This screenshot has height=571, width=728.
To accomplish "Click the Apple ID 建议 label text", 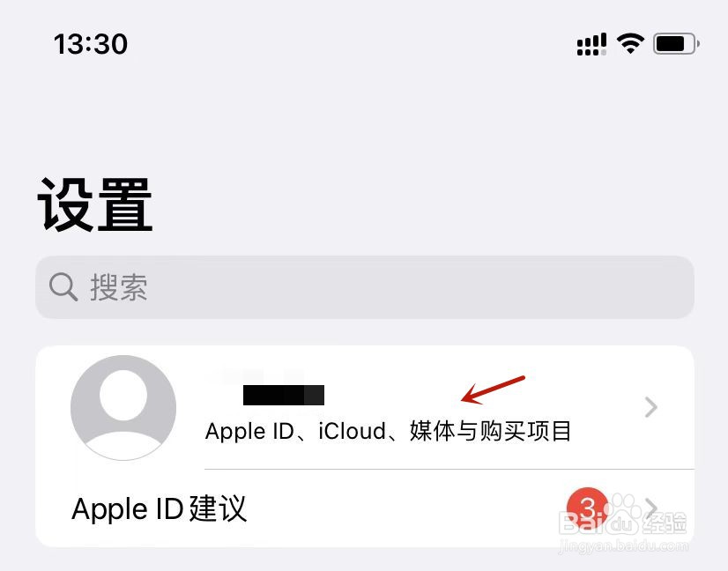I will (160, 508).
